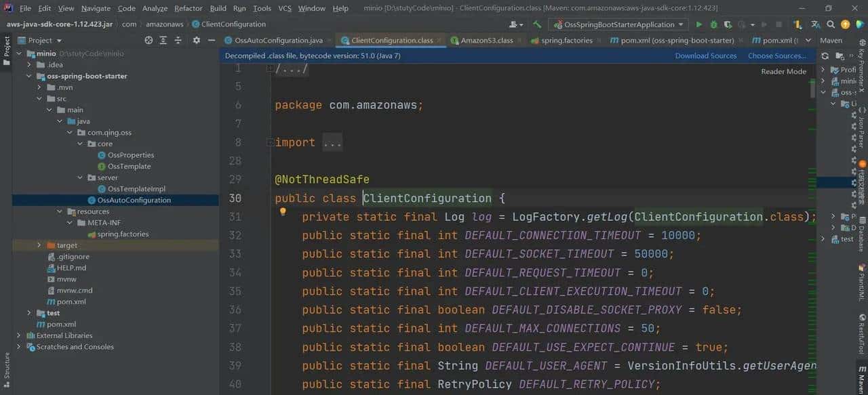Open the Refactor menu
The width and height of the screenshot is (868, 395).
coord(188,8)
